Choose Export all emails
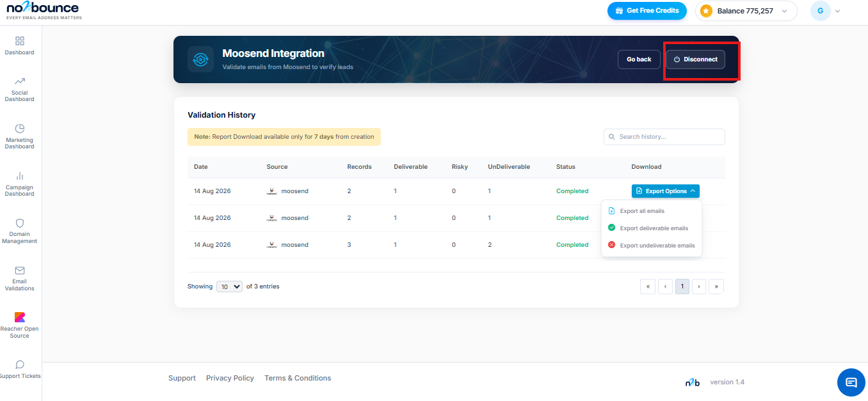 (642, 211)
